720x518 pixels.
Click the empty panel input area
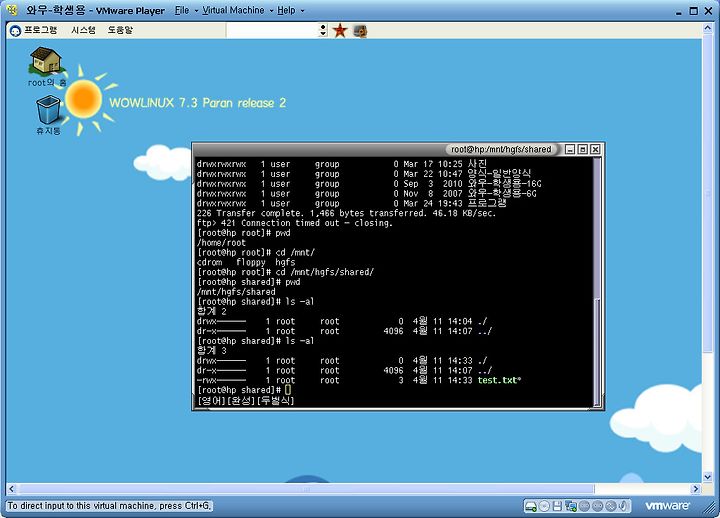tap(272, 30)
